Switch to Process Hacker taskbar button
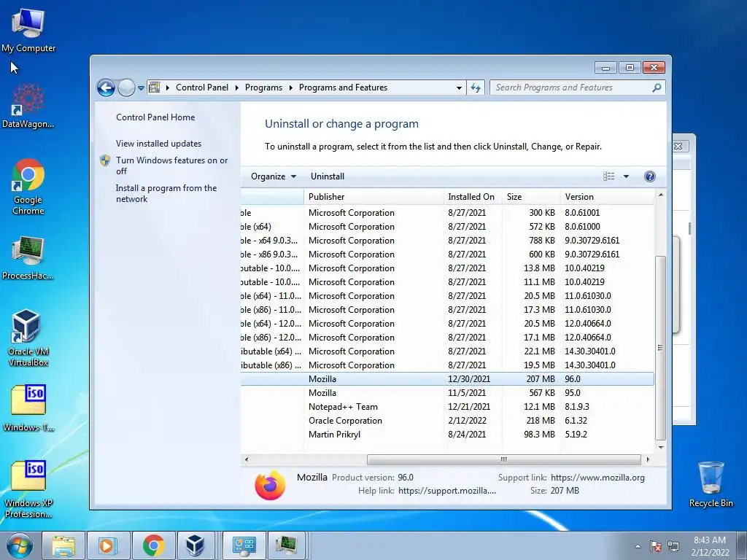This screenshot has height=560, width=747. pyautogui.click(x=286, y=545)
